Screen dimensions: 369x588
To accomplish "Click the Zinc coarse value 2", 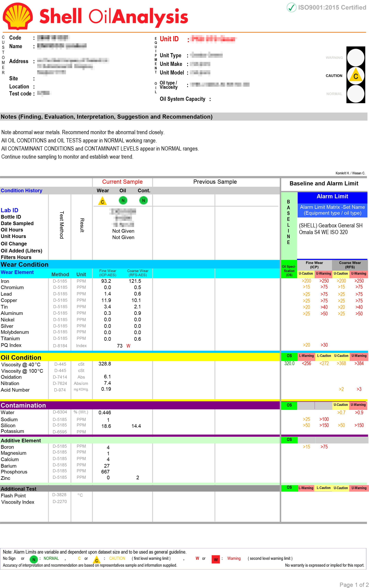I will point(138,478).
